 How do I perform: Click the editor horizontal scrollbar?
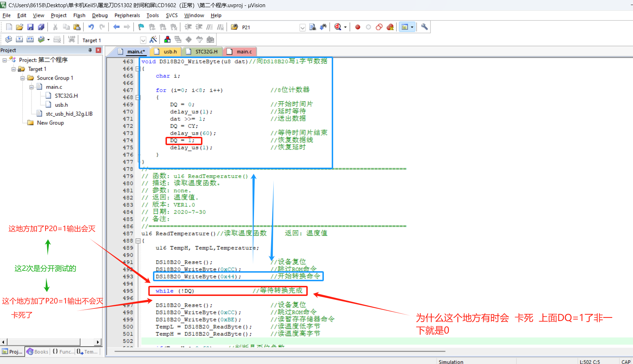point(279,351)
